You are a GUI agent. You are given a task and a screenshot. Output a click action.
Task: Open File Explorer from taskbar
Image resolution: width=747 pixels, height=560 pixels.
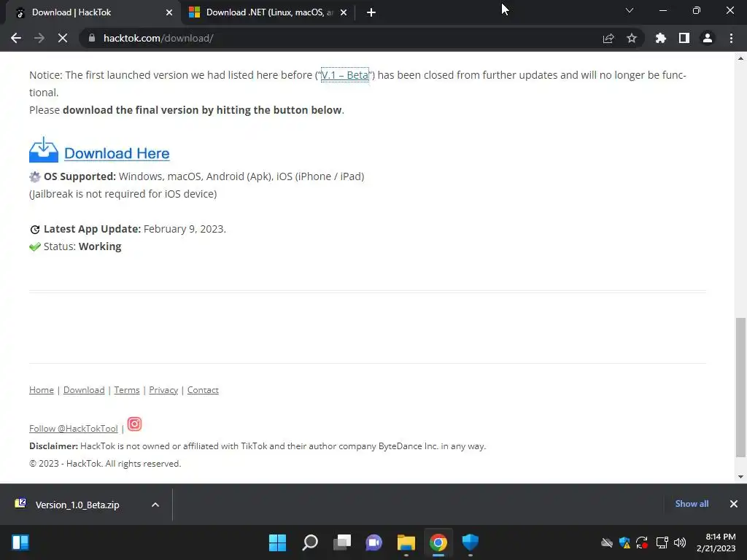[x=406, y=542]
